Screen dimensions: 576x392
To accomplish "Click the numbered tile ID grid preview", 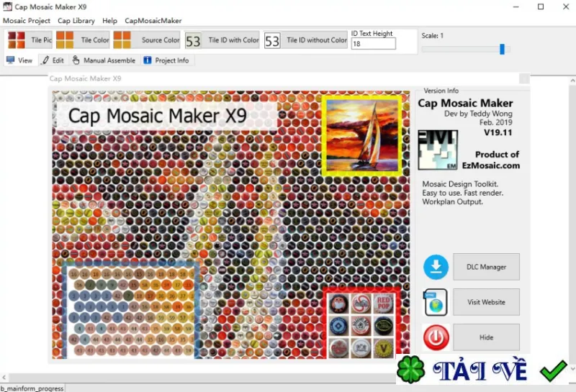I will tap(131, 311).
